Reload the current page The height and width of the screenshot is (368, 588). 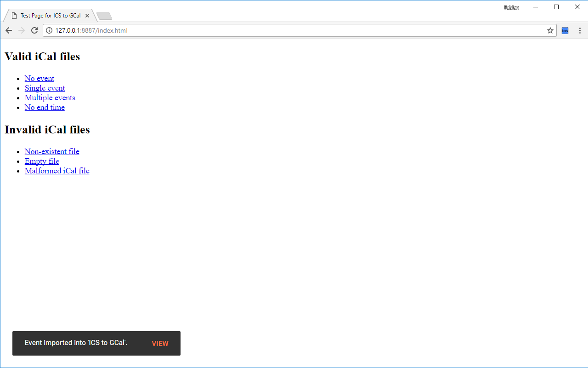(34, 30)
